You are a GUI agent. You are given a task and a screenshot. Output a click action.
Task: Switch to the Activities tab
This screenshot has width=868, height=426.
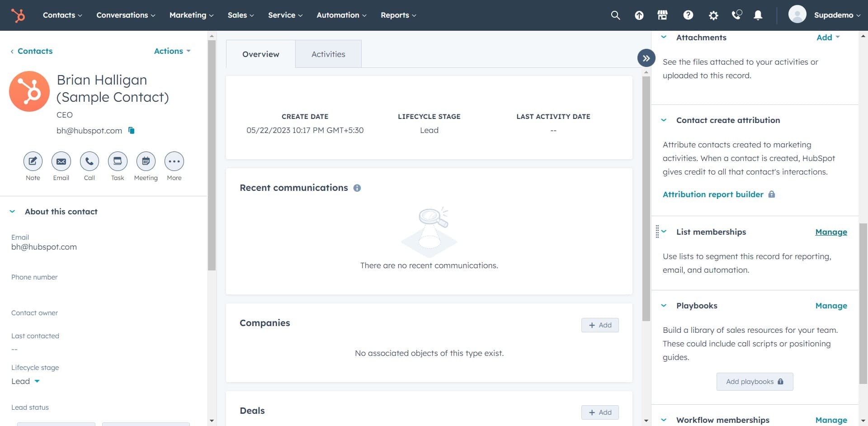coord(328,54)
